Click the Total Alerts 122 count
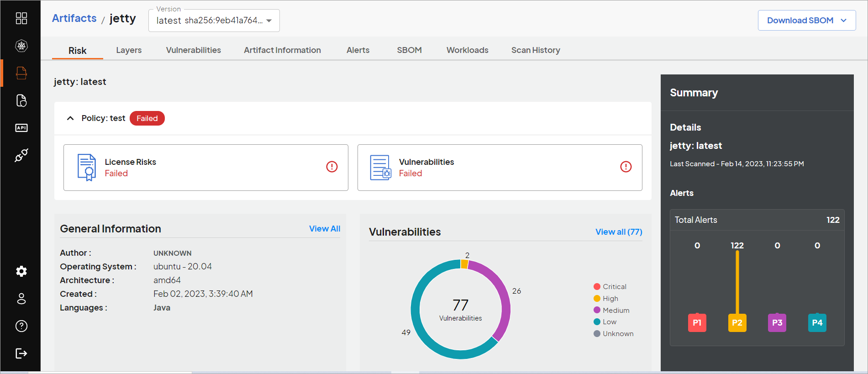Screen dimensions: 868x374 click(x=833, y=220)
